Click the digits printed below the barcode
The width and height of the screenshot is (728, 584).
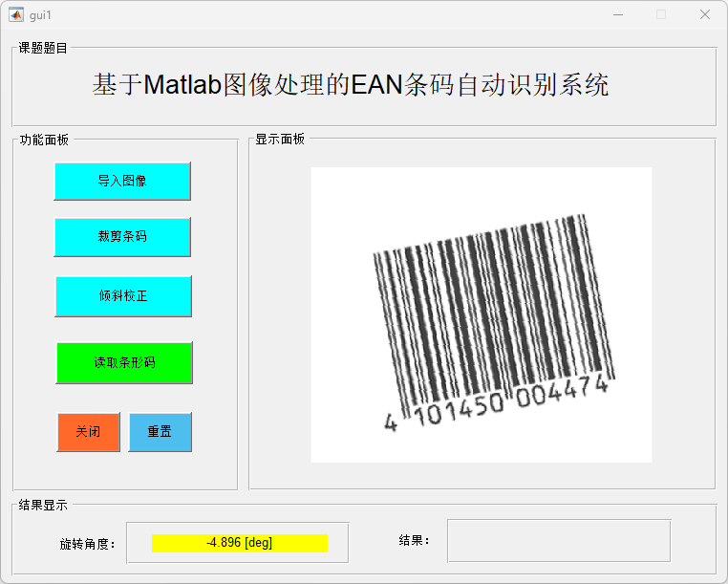[497, 403]
